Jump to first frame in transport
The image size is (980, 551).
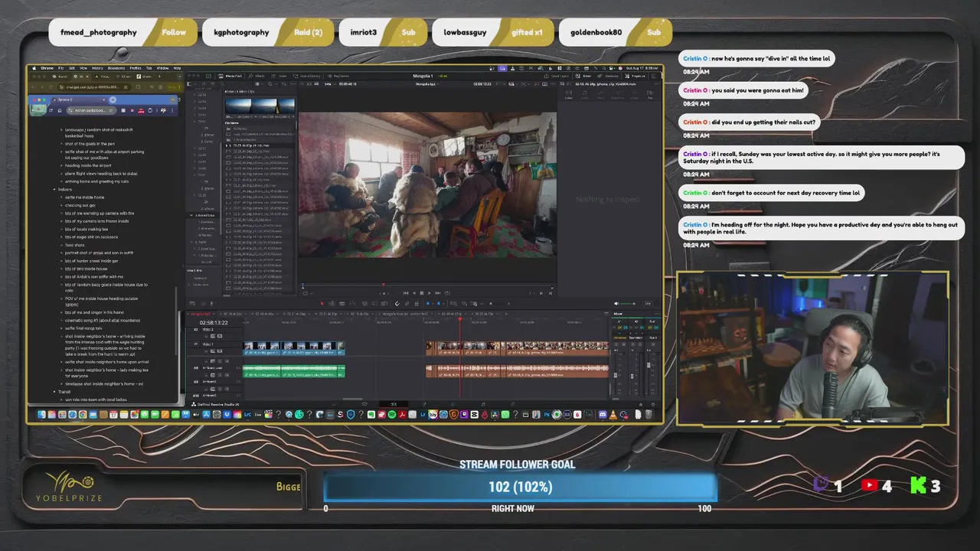pos(406,293)
